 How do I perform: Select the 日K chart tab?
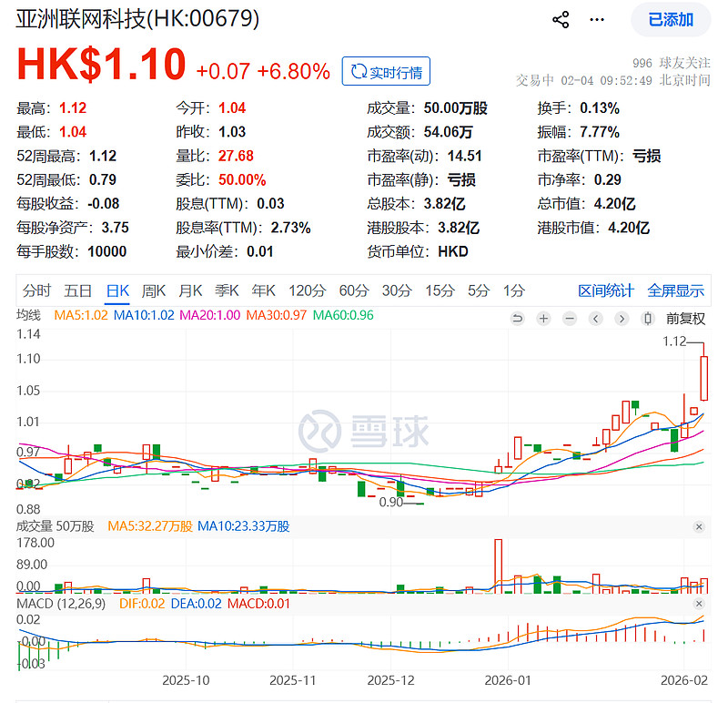pos(117,290)
